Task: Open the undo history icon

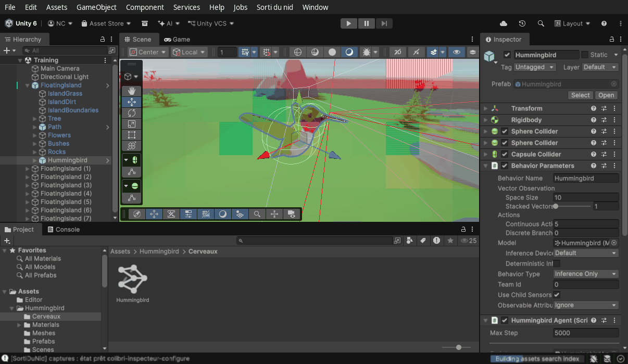Action: click(x=522, y=23)
